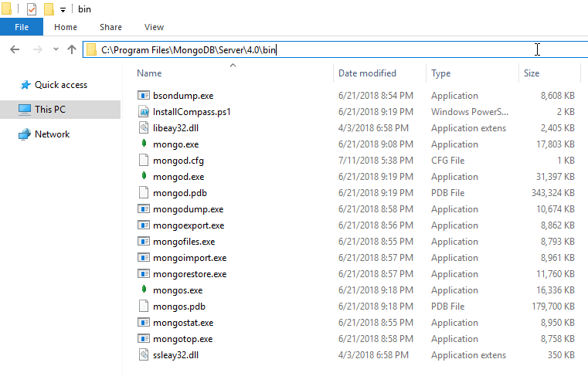Screen dimensions: 588x376
Task: Select the mongos.pdb file name
Action: click(x=179, y=307)
